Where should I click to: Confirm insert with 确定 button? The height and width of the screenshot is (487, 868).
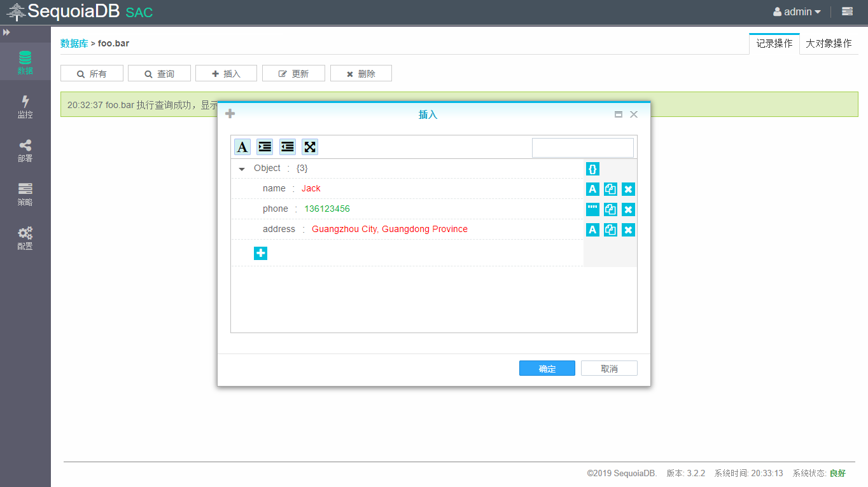547,369
